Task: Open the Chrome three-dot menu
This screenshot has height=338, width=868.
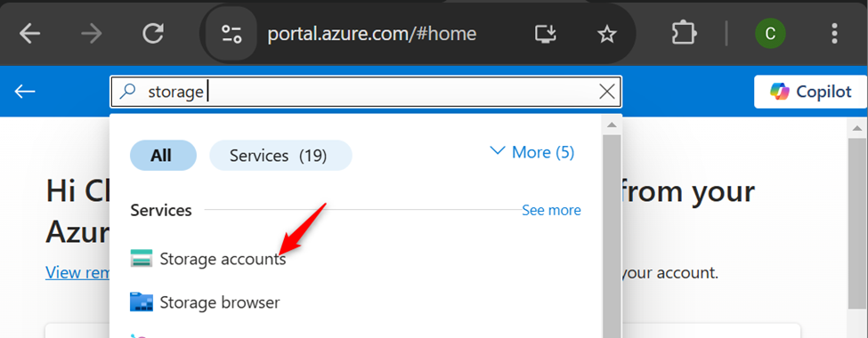Action: click(835, 34)
